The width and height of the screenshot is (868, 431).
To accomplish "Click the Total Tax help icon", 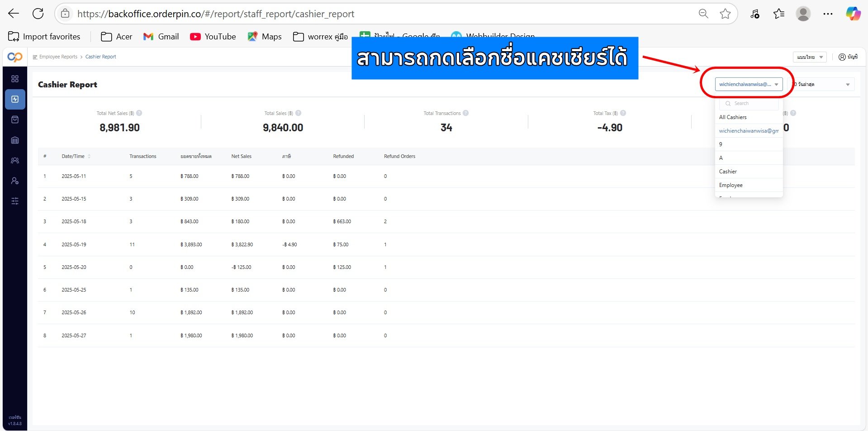I will point(623,113).
